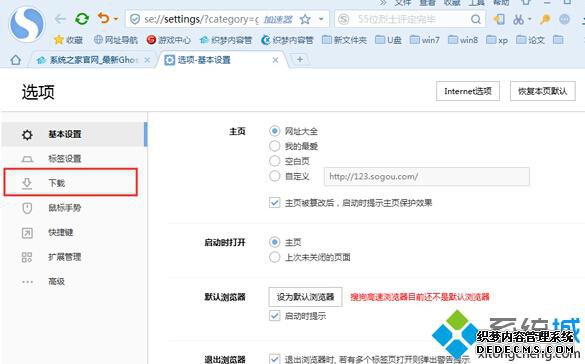Select 网址大全 homepage radio option

275,131
